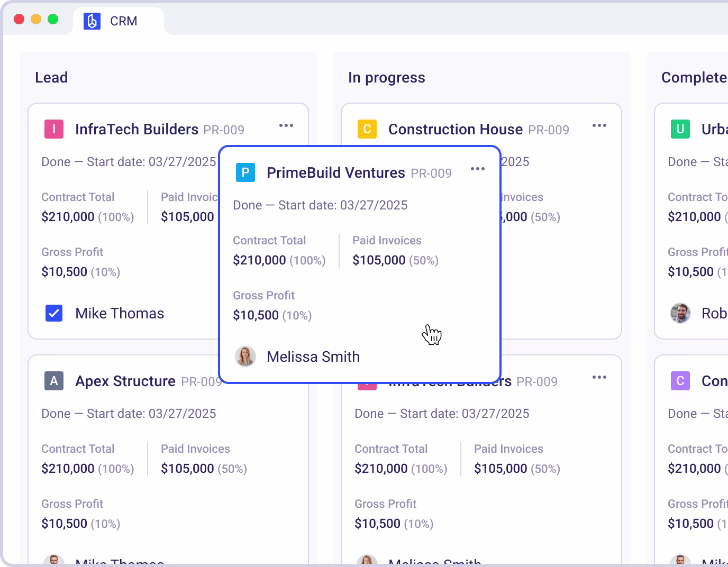Select the Lead column header
The image size is (728, 567).
51,78
